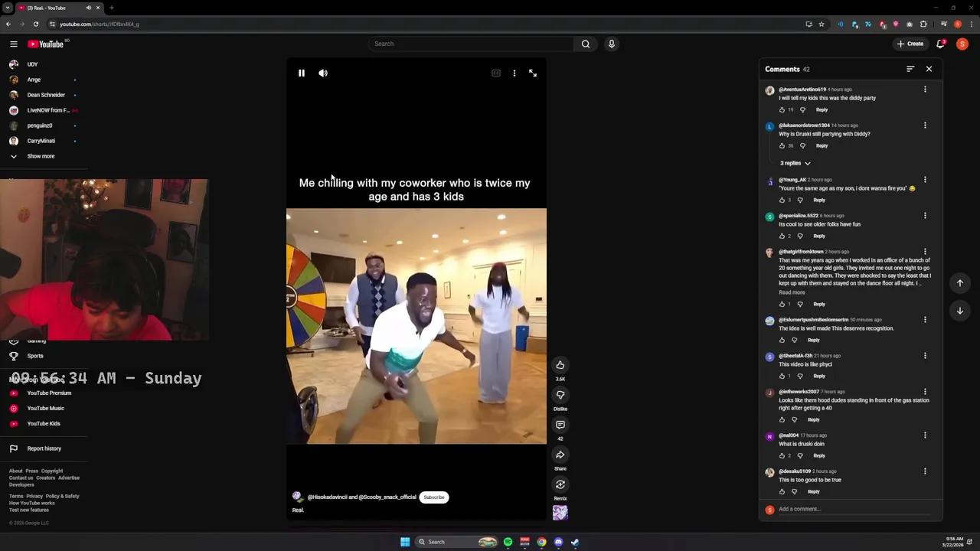Open the Windows Start menu

coord(405,542)
